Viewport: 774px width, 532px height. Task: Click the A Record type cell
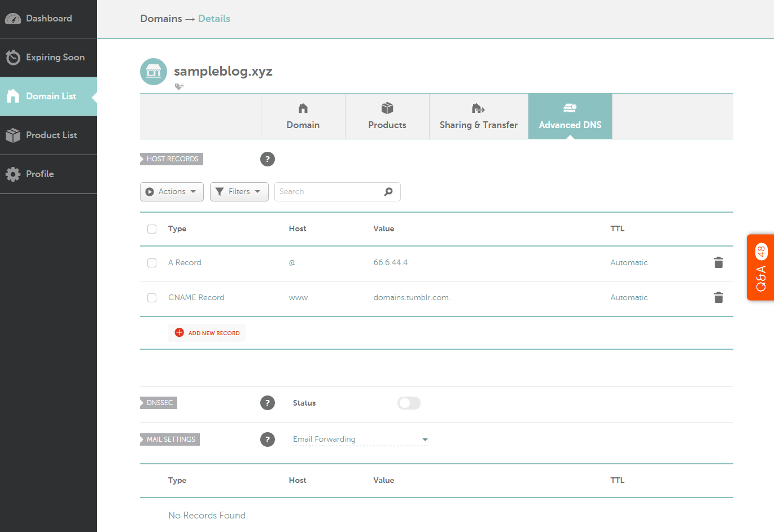click(x=185, y=263)
